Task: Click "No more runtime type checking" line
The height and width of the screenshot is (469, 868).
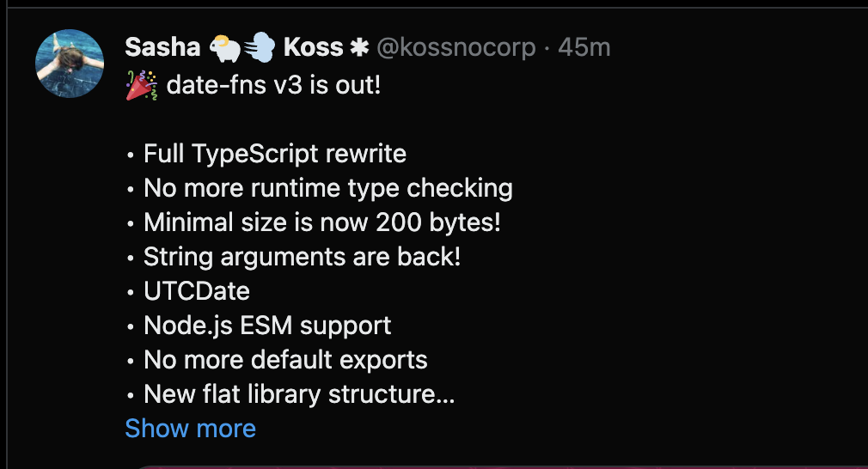Action: (327, 188)
